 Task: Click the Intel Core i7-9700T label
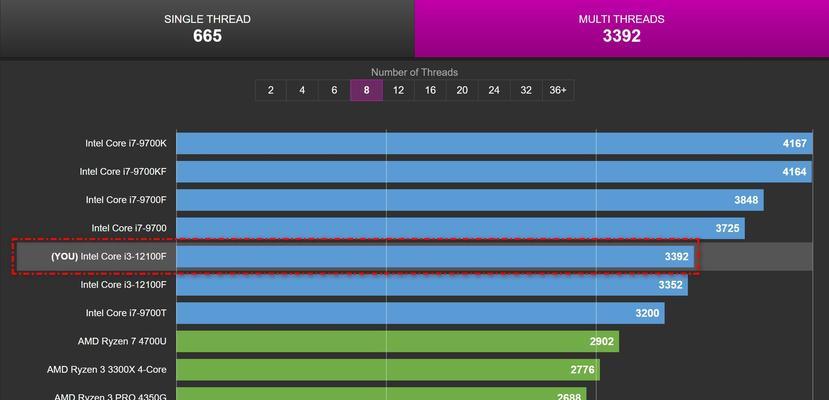coord(126,313)
